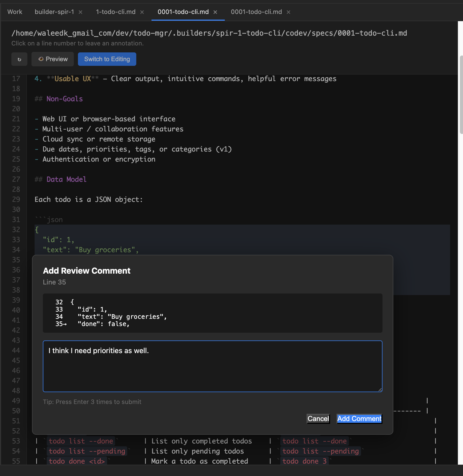Close the 1-todo-cli.md tab with its x icon

coord(142,12)
